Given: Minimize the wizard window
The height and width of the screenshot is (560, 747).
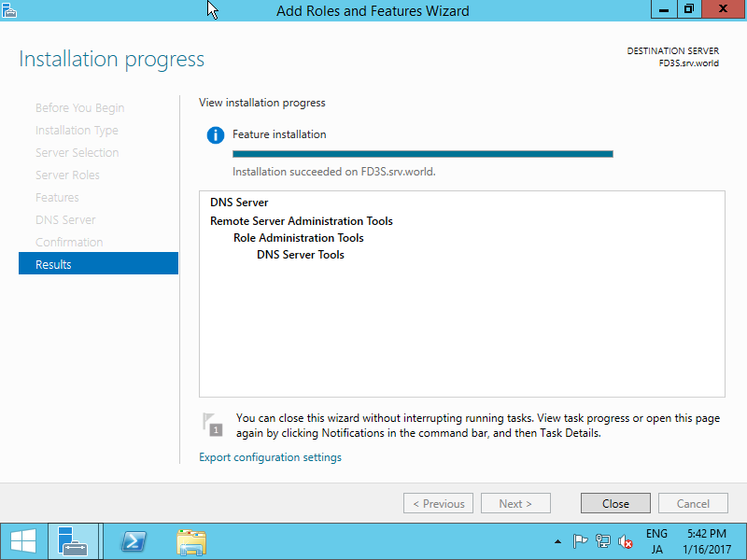Looking at the screenshot, I should tap(664, 9).
